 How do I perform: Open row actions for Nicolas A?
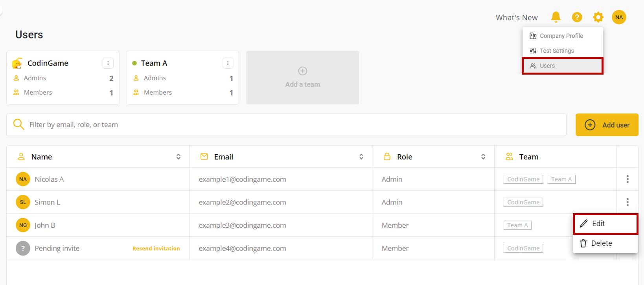pyautogui.click(x=627, y=179)
